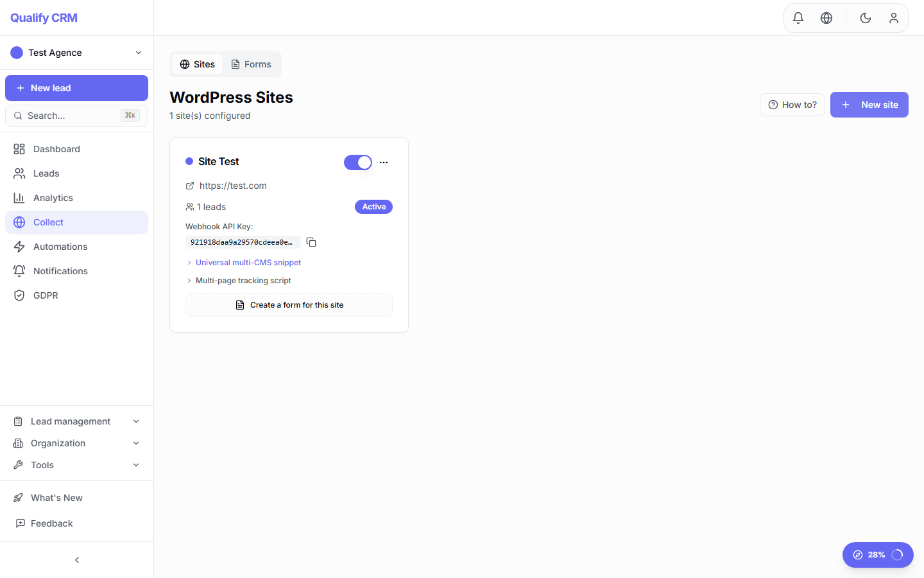Open the Test Agence workspace dropdown

pyautogui.click(x=76, y=53)
